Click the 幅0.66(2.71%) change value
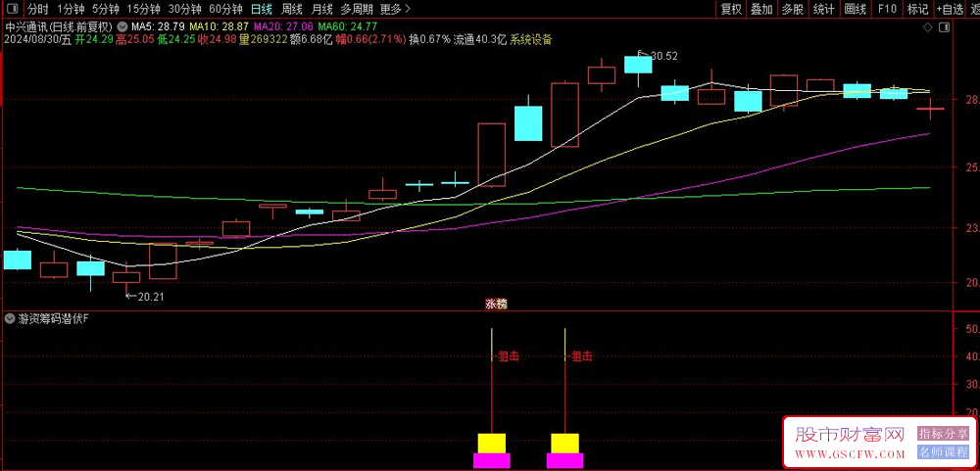 coord(371,39)
